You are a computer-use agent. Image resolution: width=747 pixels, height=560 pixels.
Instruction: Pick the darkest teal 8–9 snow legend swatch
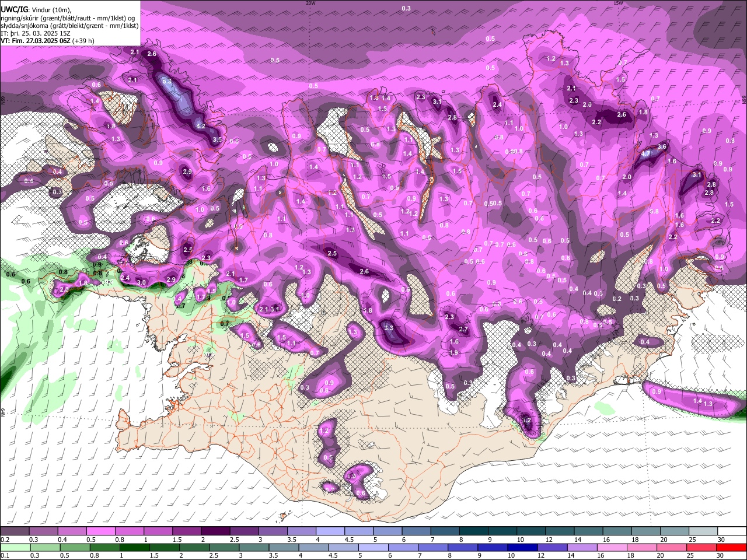474,531
